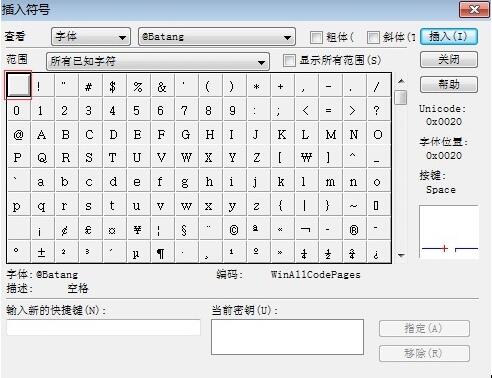Viewport: 492px width, 378px height.
Task: Click the symbol grid scroll-down arrow
Action: pos(401,255)
